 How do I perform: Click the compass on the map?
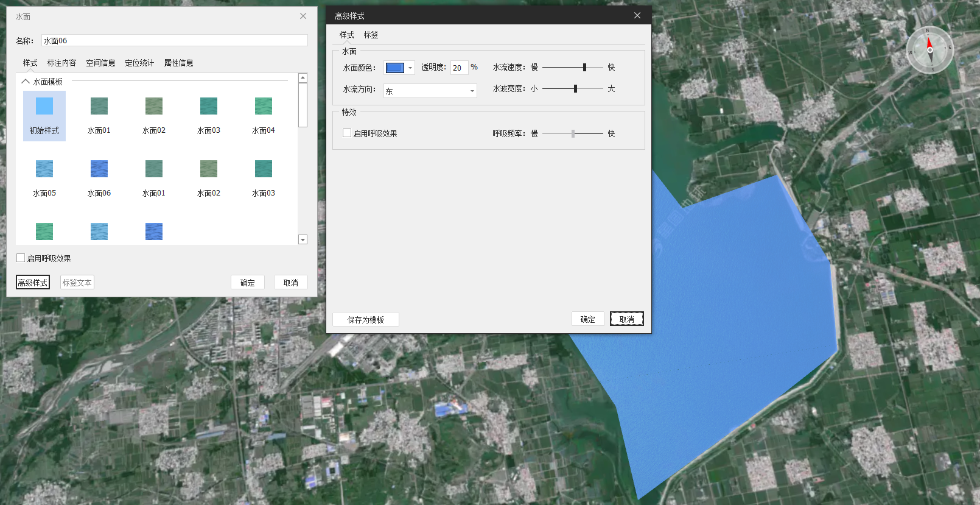929,50
